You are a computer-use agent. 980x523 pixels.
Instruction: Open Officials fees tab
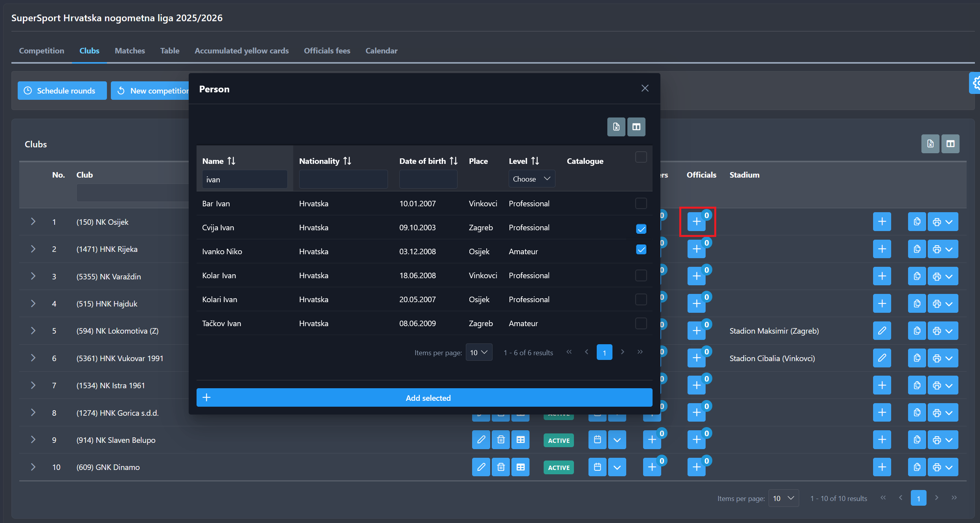click(327, 51)
